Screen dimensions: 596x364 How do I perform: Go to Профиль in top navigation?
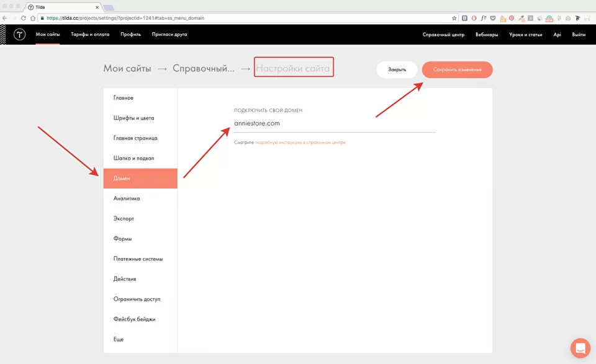click(x=131, y=34)
